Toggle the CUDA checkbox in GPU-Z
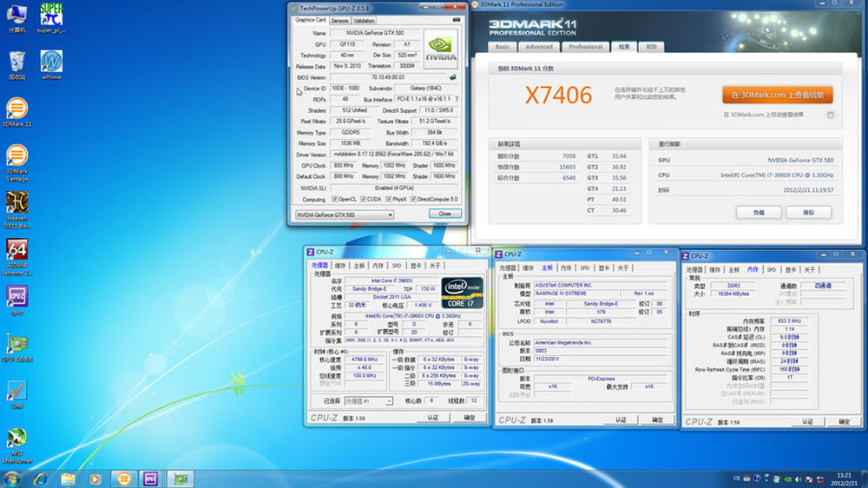Viewport: 868px width, 488px height. click(363, 199)
